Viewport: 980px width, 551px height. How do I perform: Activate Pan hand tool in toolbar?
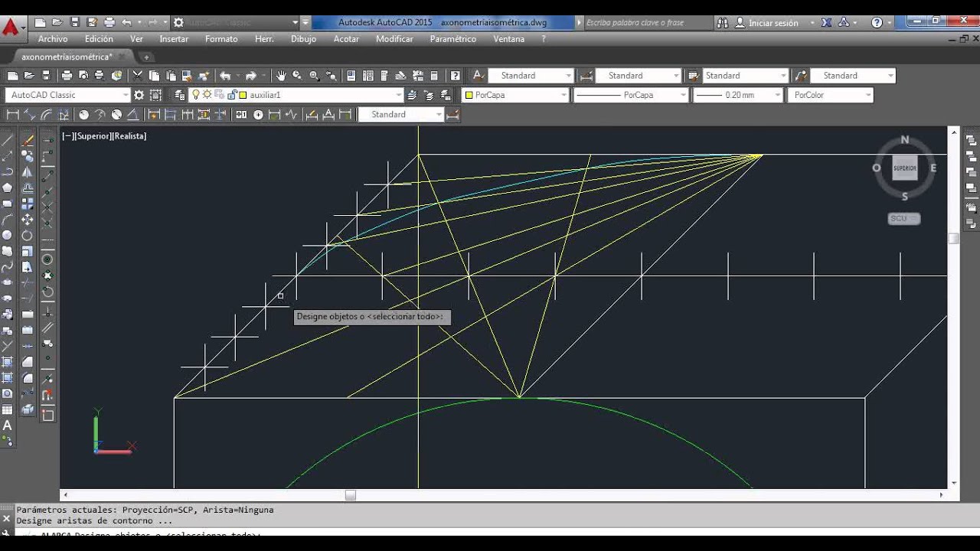(281, 75)
